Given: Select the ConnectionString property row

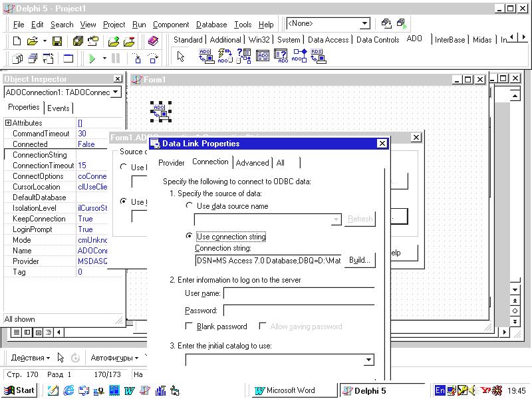Looking at the screenshot, I should point(56,155).
